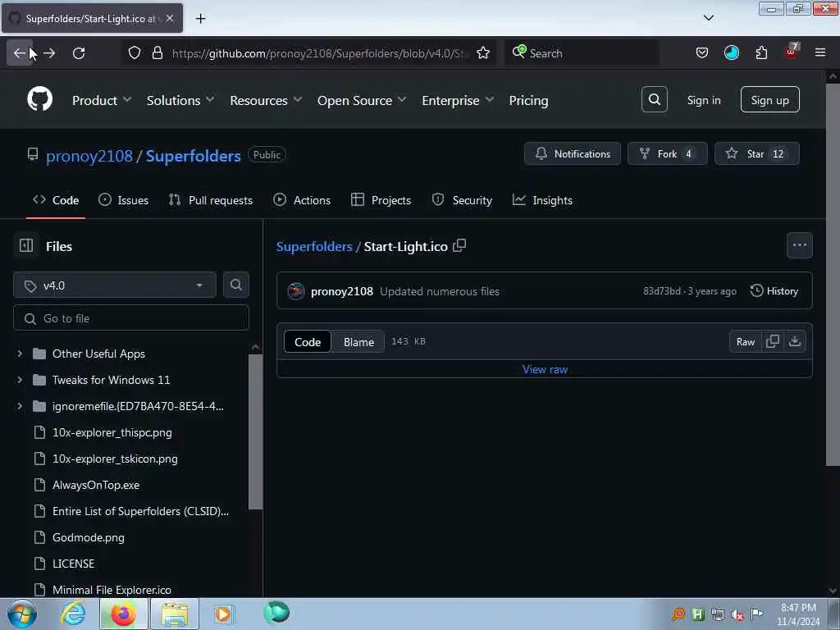Click the pronoy2108 avatar in commit row
This screenshot has width=840, height=630.
(295, 291)
